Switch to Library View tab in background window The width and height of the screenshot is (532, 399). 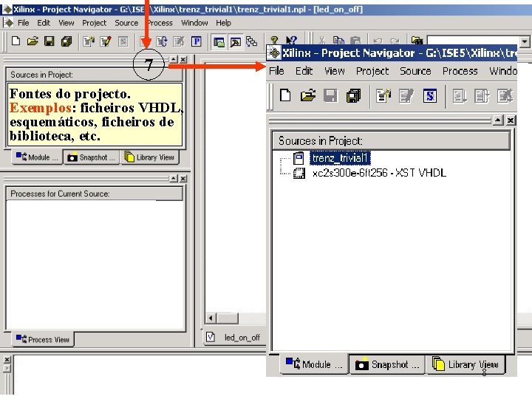coord(149,157)
